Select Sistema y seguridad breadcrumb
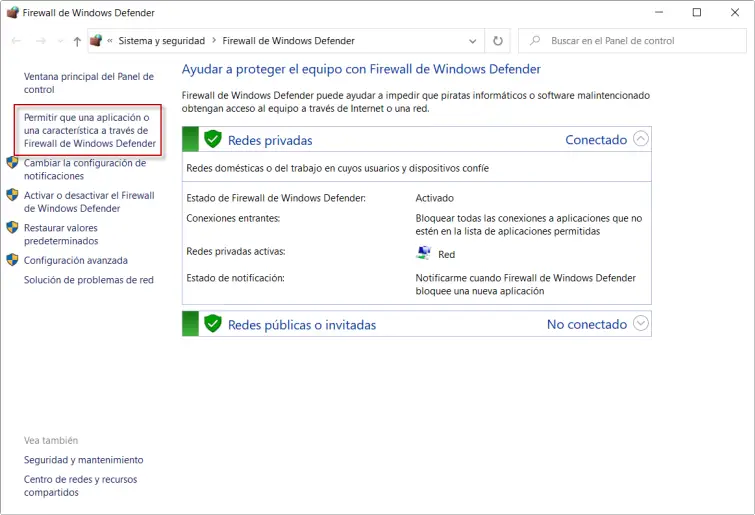 (x=161, y=41)
